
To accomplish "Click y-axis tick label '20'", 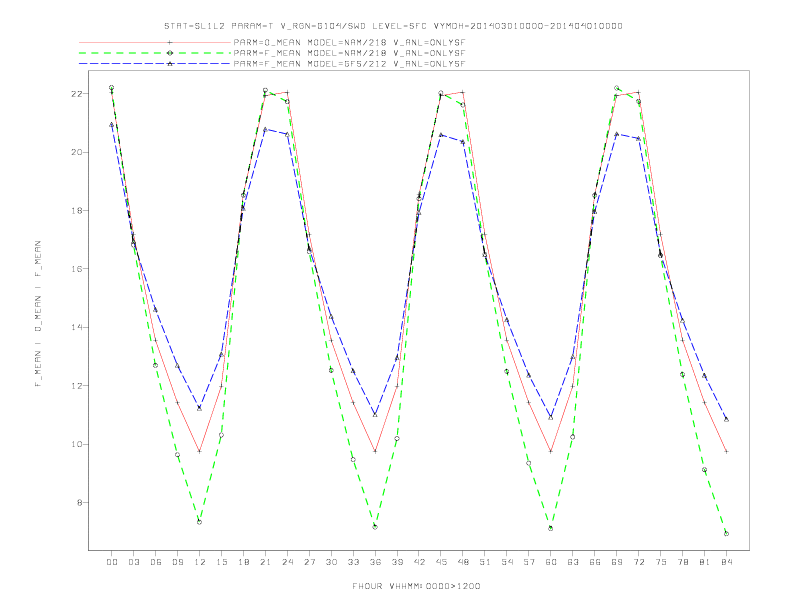I will coord(77,152).
